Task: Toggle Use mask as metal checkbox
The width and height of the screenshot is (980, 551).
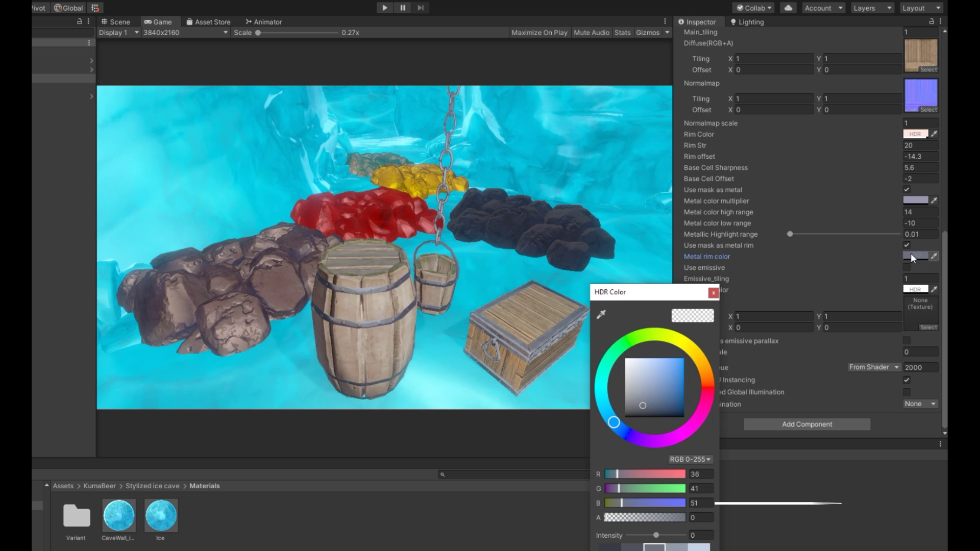Action: pos(906,190)
